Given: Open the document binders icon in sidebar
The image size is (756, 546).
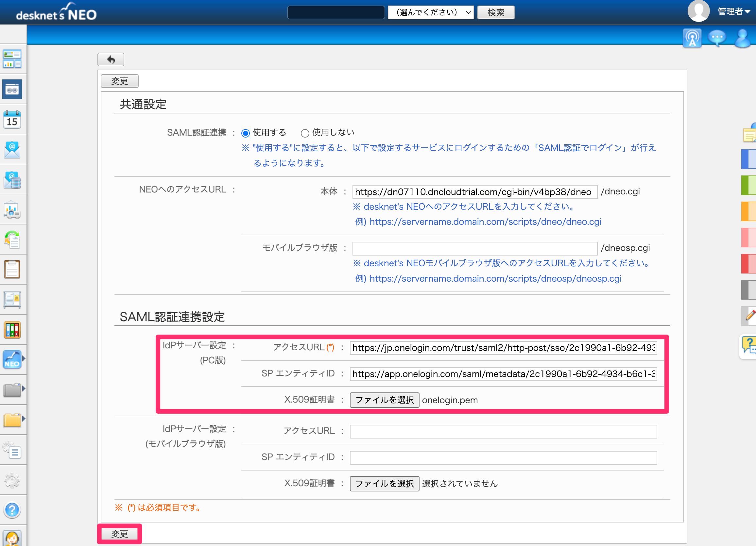Looking at the screenshot, I should point(12,329).
